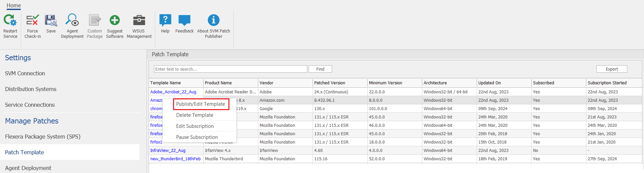The image size is (644, 173).
Task: Click the Google vendor cell
Action: pyautogui.click(x=285, y=108)
